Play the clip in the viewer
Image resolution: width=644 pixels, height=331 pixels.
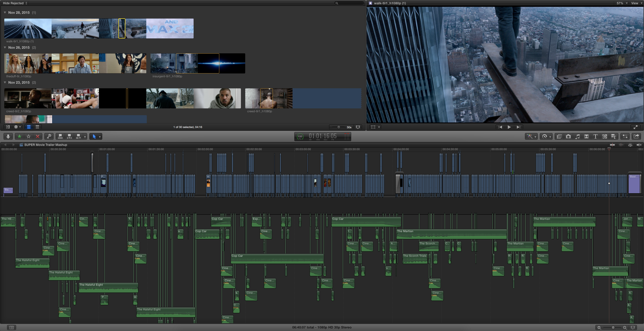pyautogui.click(x=509, y=127)
